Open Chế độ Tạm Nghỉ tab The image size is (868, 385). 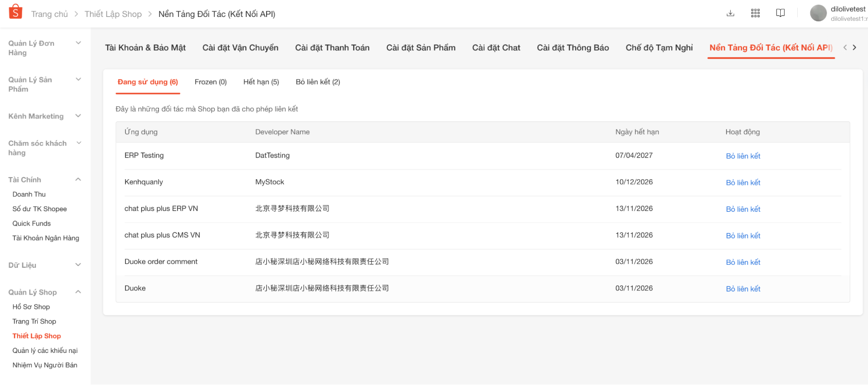click(x=659, y=48)
